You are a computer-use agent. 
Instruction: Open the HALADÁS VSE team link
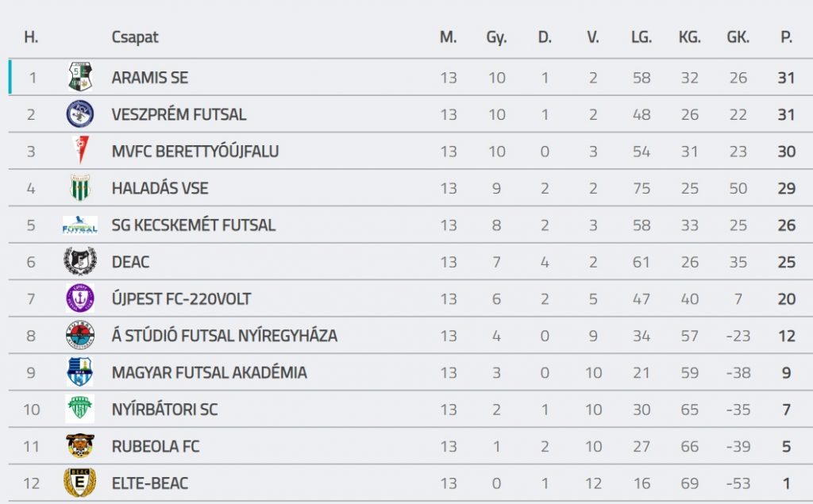pyautogui.click(x=160, y=188)
